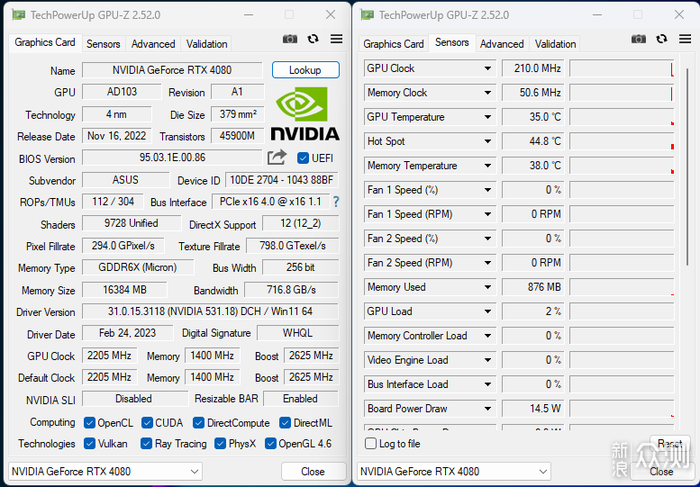Open the Memory Temperature sensor dropdown
The height and width of the screenshot is (487, 700).
488,166
